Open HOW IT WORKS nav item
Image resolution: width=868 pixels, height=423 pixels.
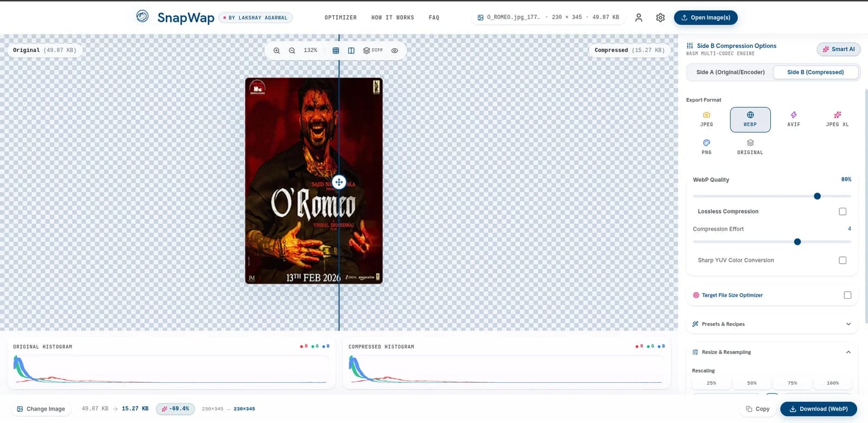(x=393, y=17)
